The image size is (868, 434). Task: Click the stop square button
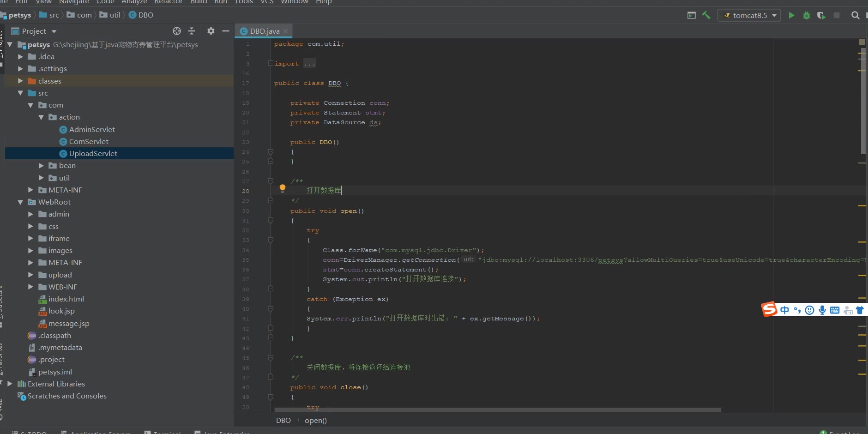pos(836,15)
